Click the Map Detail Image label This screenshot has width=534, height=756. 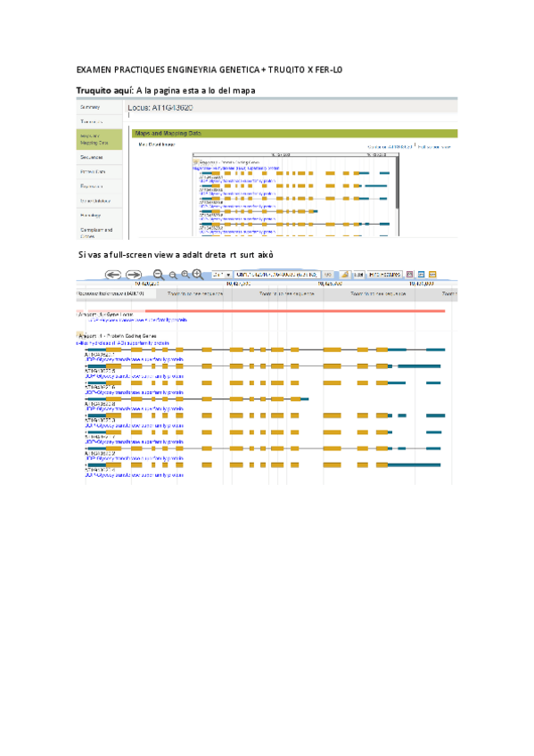tap(157, 144)
